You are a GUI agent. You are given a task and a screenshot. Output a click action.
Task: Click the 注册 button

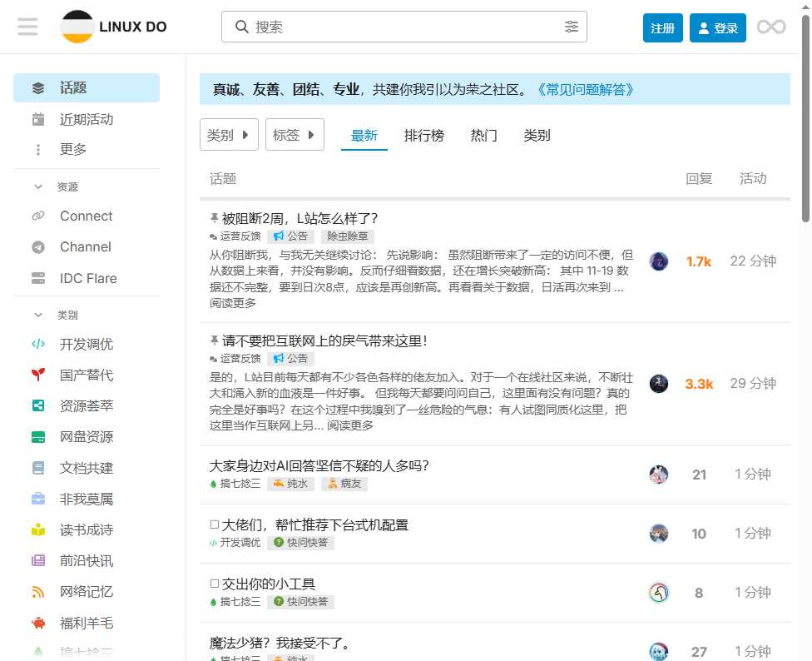[662, 28]
